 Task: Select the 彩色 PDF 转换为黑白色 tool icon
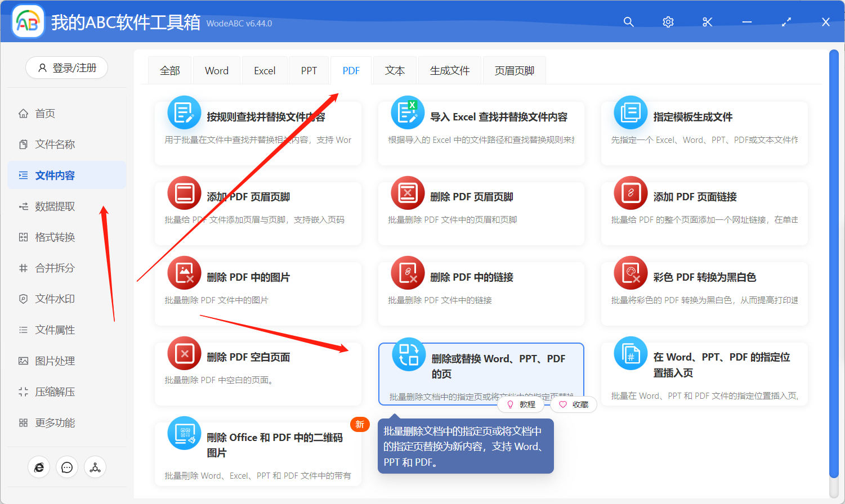(631, 273)
